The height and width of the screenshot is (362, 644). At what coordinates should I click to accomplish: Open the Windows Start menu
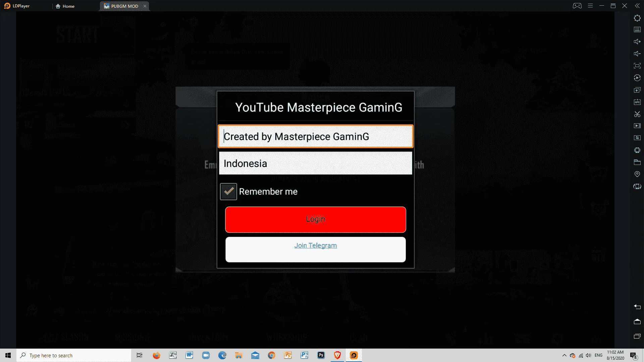8,355
